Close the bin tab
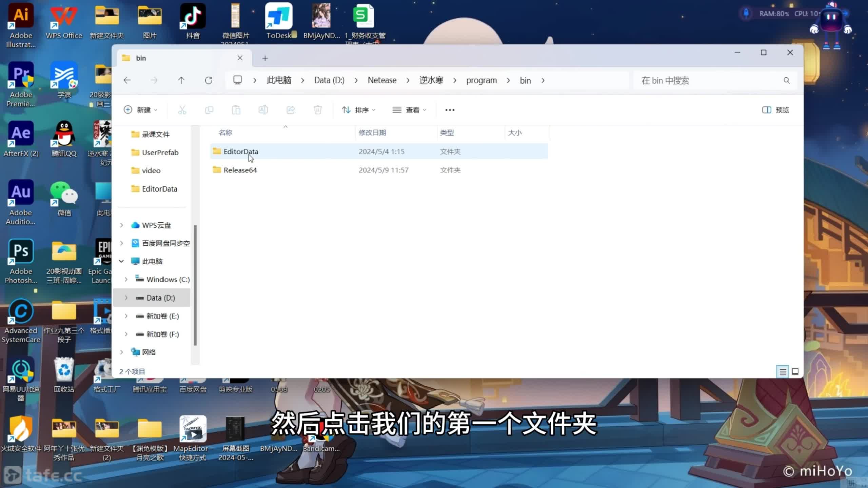This screenshot has height=488, width=868. 240,58
